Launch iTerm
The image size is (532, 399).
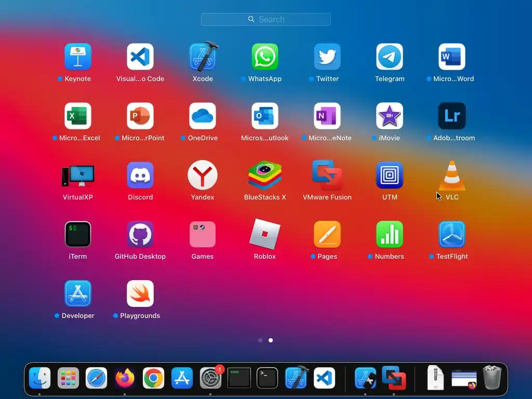pyautogui.click(x=78, y=234)
